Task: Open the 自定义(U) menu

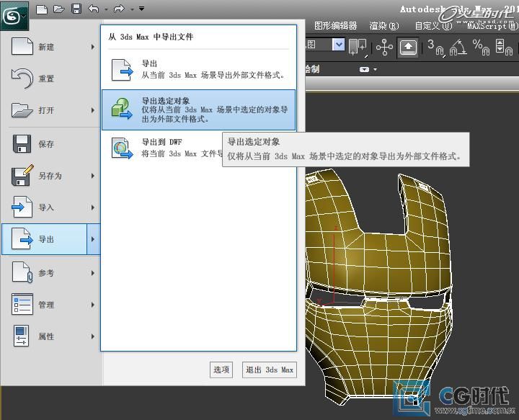Action: point(434,26)
